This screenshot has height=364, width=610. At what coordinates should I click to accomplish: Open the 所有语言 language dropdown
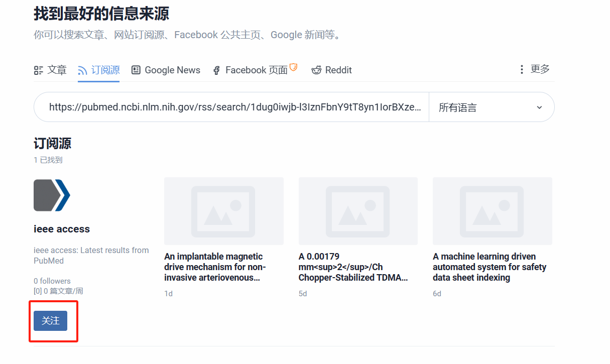pos(492,107)
